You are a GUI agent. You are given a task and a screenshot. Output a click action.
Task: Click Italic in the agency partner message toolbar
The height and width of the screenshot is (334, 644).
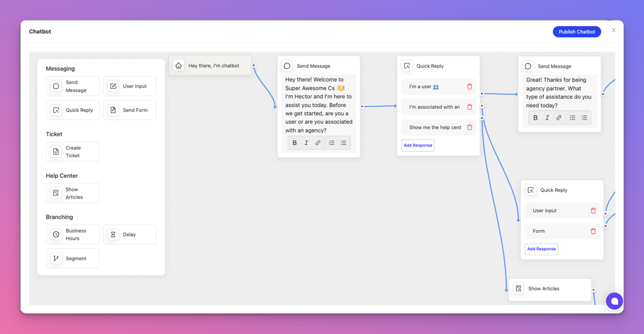547,118
